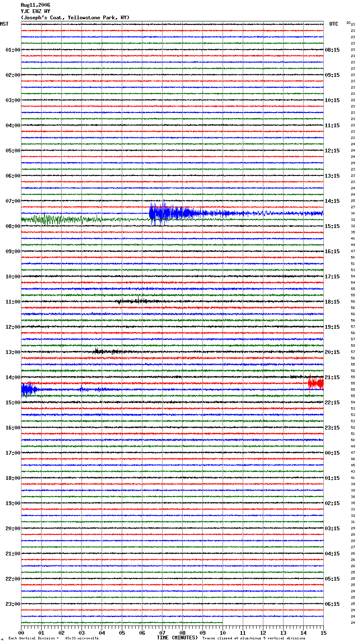Click the 17:15 UTC time label
The width and height of the screenshot is (357, 644).
pyautogui.click(x=332, y=277)
